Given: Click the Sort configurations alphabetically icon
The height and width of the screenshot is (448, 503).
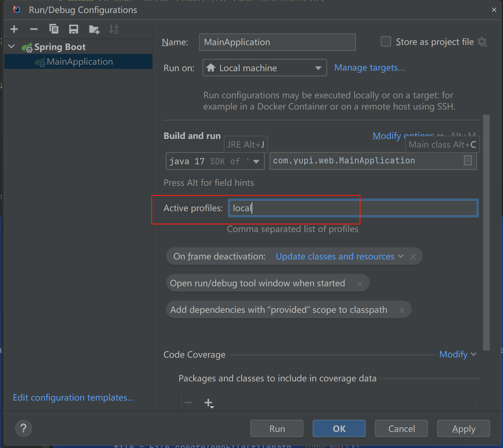Looking at the screenshot, I should click(113, 29).
